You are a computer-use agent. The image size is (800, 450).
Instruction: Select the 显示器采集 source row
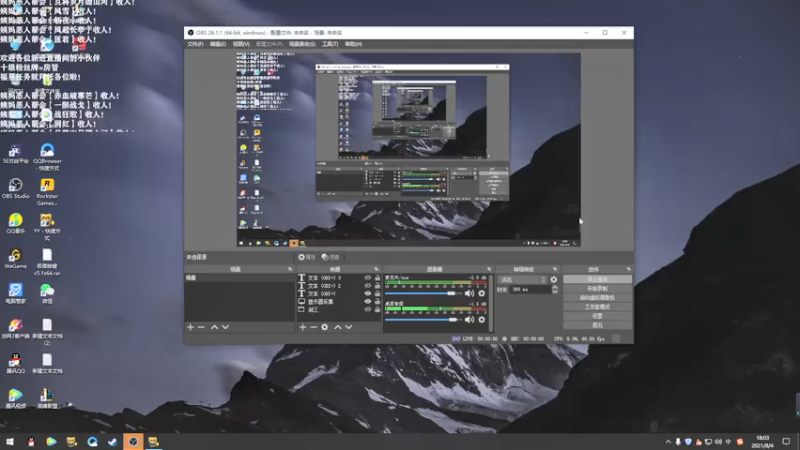click(x=339, y=302)
